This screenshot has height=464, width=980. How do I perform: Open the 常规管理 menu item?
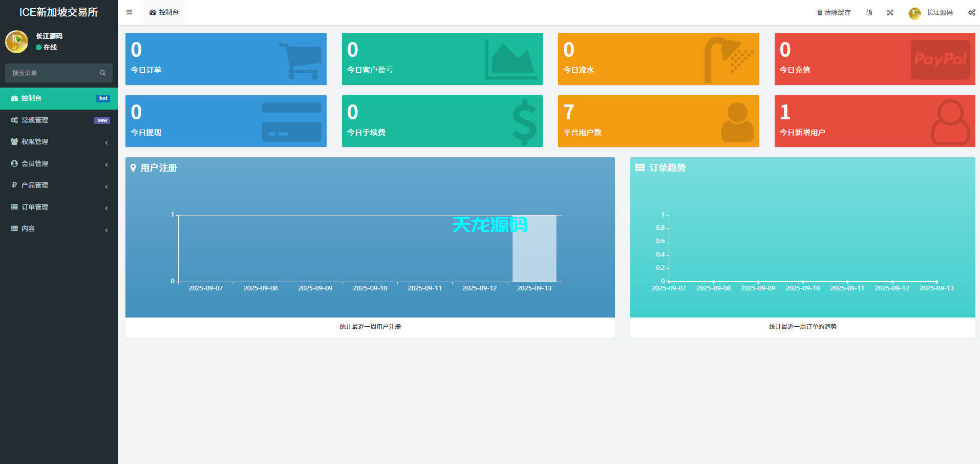tap(59, 120)
